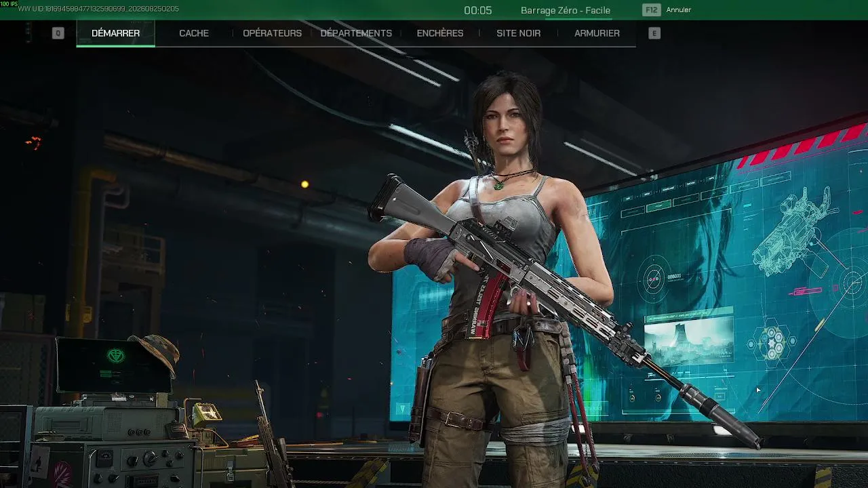Click the 100 IPS frame rate counter
This screenshot has height=488, width=868.
[x=9, y=3]
